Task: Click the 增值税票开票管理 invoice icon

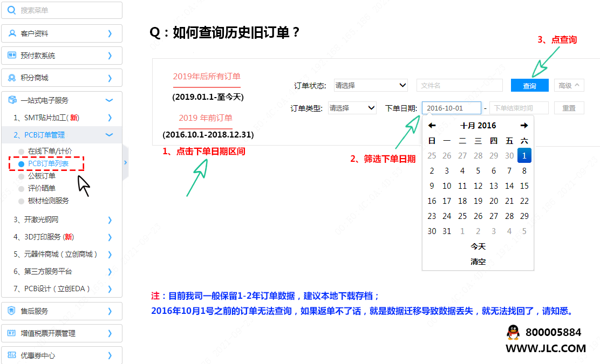Action: point(12,333)
